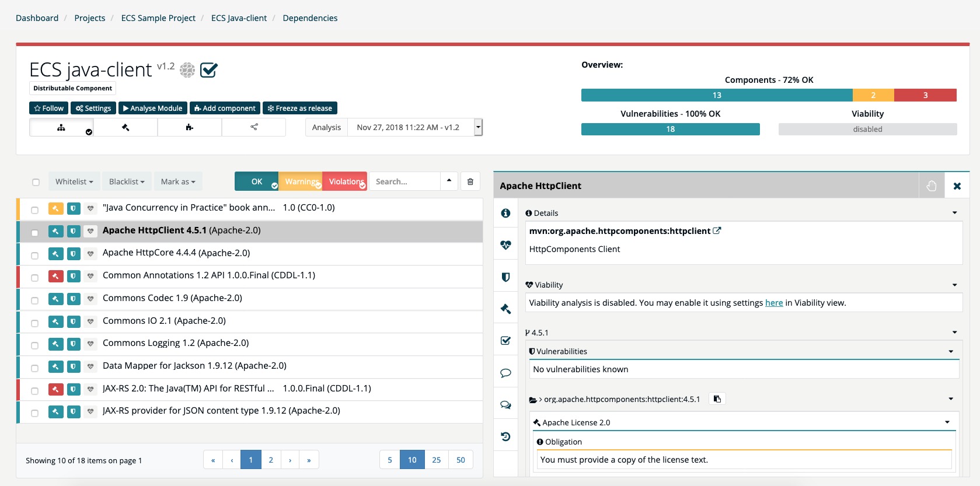Click the trash delete icon near search
980x486 pixels.
[x=470, y=181]
